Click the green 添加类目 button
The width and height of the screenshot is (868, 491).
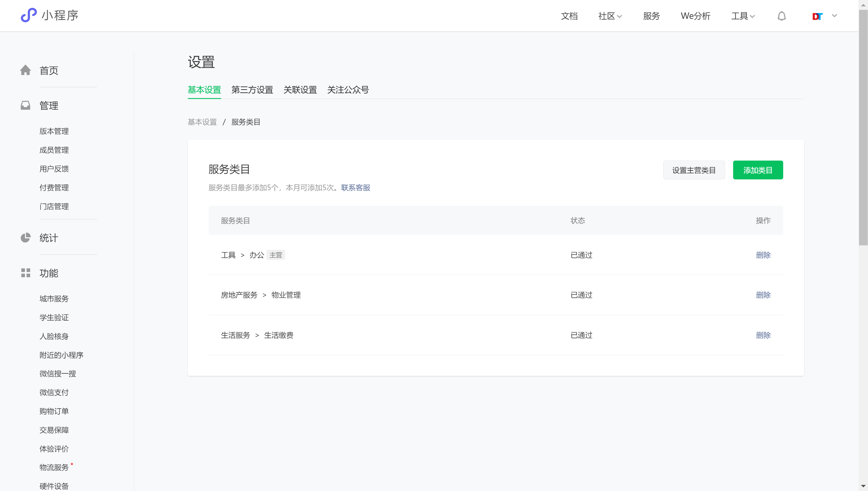[x=758, y=170]
